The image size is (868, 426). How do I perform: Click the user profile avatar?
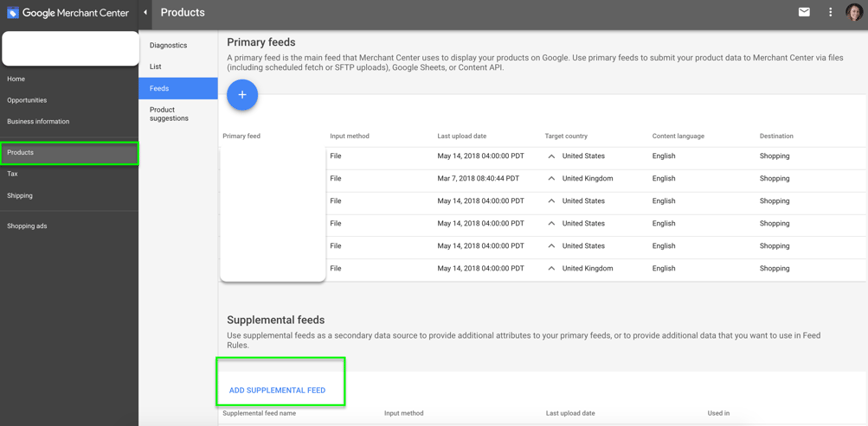(x=854, y=13)
